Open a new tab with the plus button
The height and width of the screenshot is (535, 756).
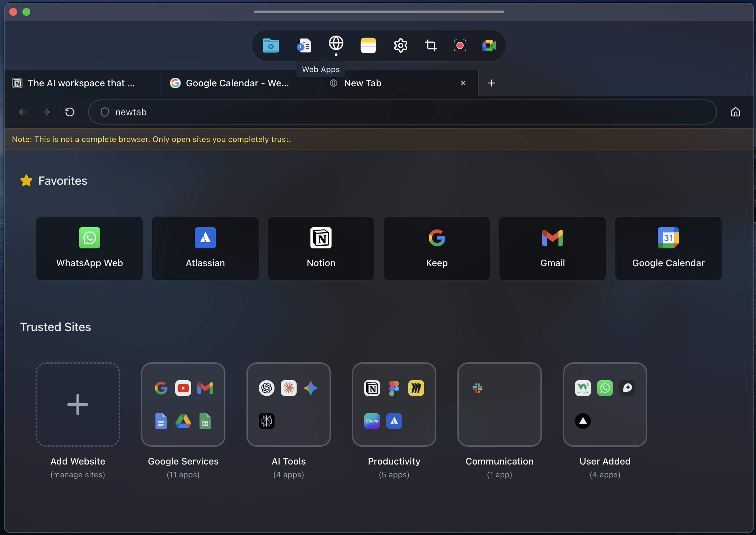pyautogui.click(x=491, y=83)
